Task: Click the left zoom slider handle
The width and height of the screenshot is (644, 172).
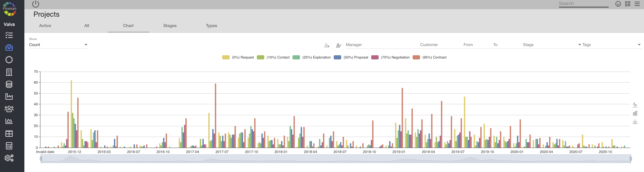Action: tap(41, 158)
